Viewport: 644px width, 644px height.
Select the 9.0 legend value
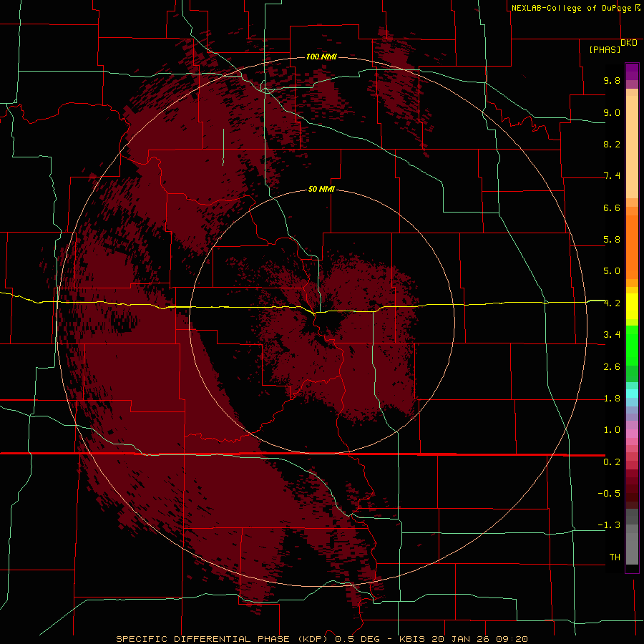612,112
